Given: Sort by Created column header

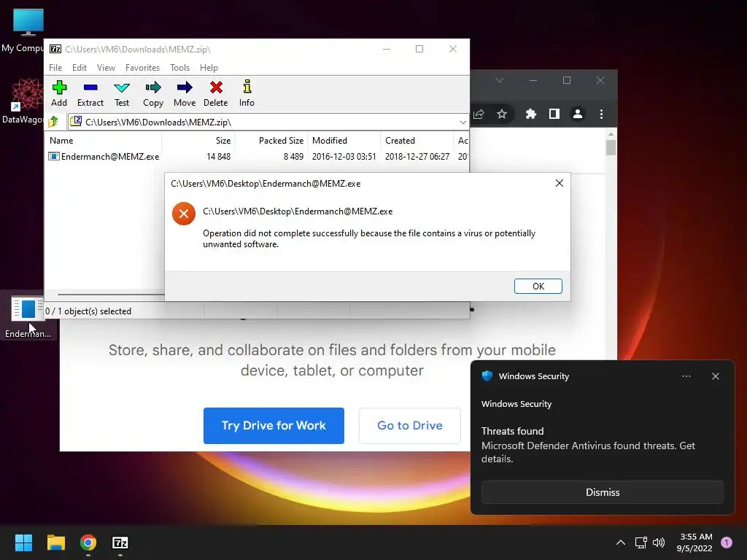Looking at the screenshot, I should click(417, 141).
